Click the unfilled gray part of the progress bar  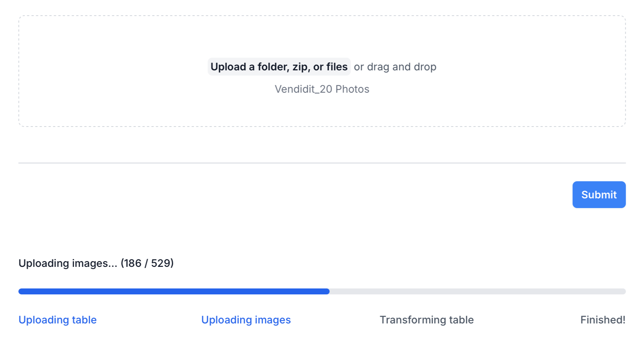477,291
